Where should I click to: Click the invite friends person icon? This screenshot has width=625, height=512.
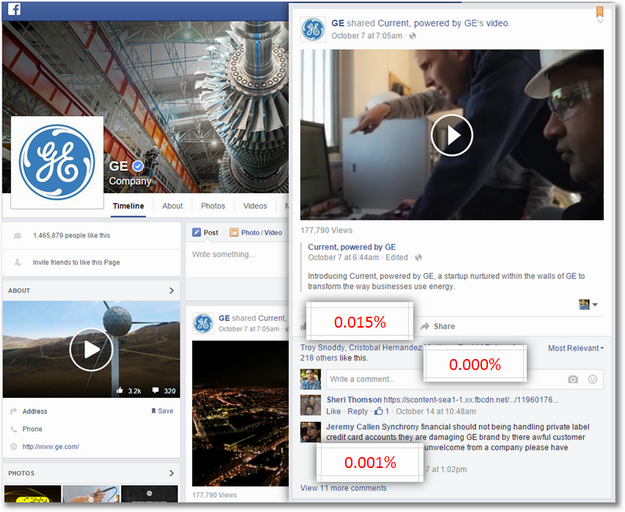[x=18, y=262]
